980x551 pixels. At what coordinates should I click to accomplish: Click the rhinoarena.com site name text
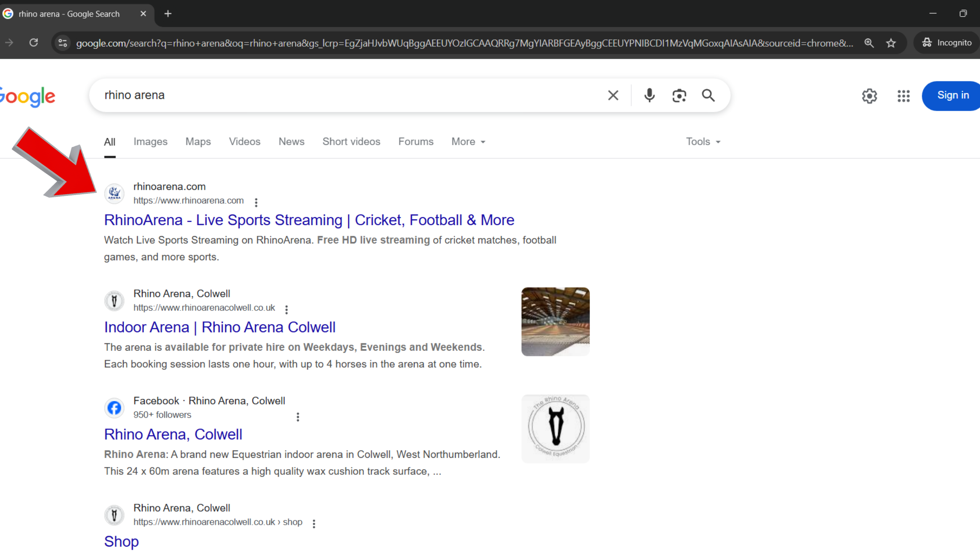click(169, 186)
